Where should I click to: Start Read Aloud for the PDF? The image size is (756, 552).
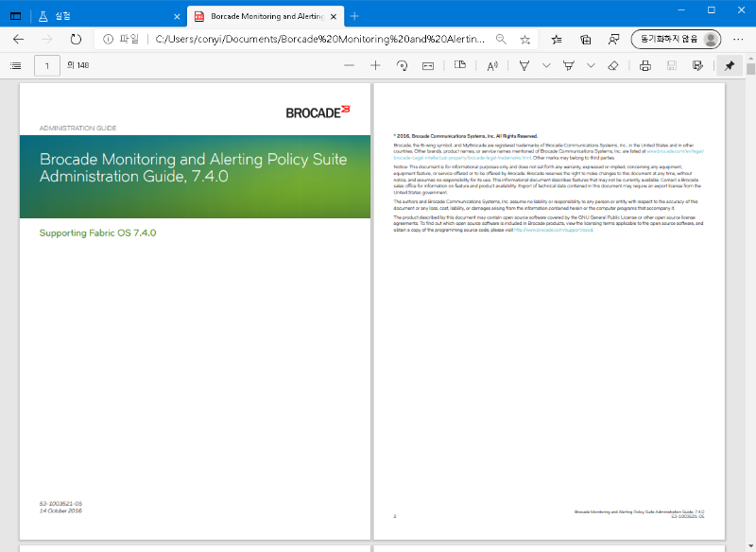[x=491, y=65]
